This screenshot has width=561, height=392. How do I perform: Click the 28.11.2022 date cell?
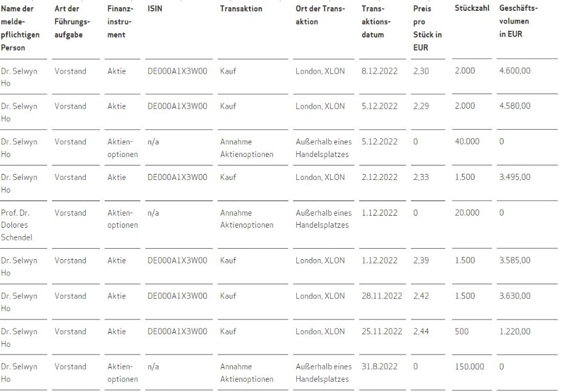(381, 296)
